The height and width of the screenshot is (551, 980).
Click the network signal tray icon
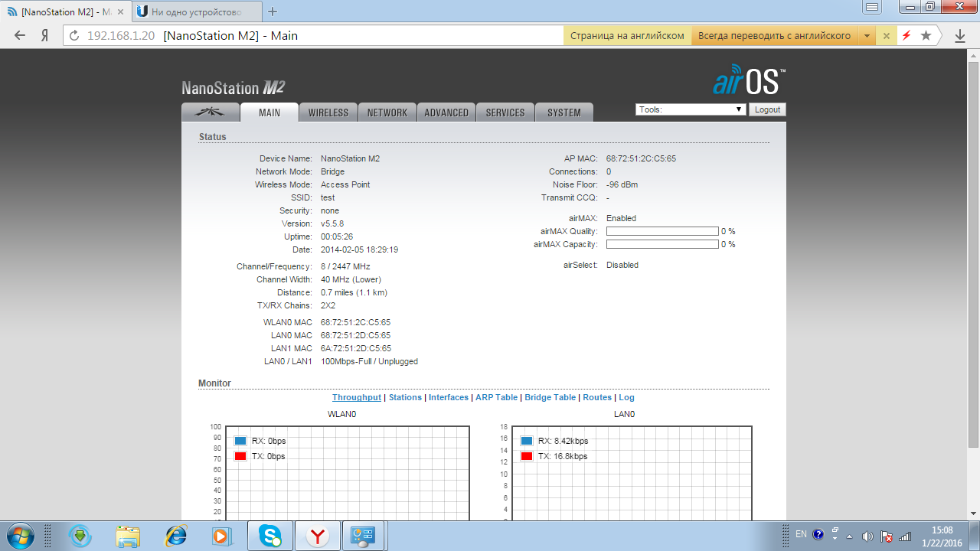[905, 536]
